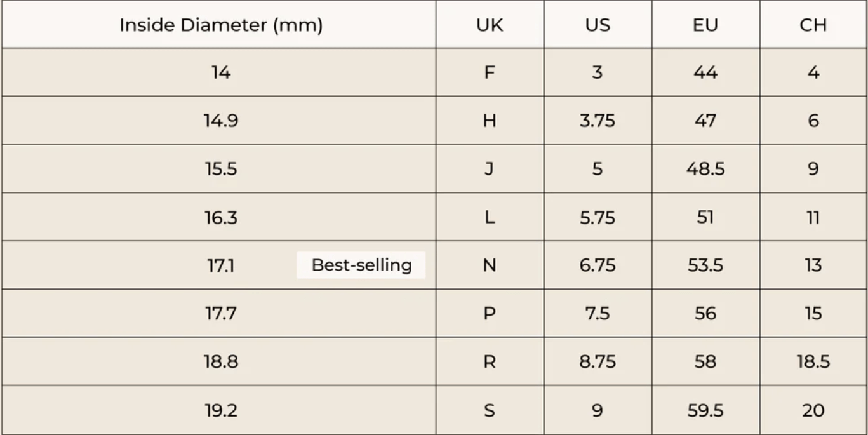This screenshot has height=435, width=868.
Task: Click the 17.1 inside diameter value
Action: tap(220, 265)
